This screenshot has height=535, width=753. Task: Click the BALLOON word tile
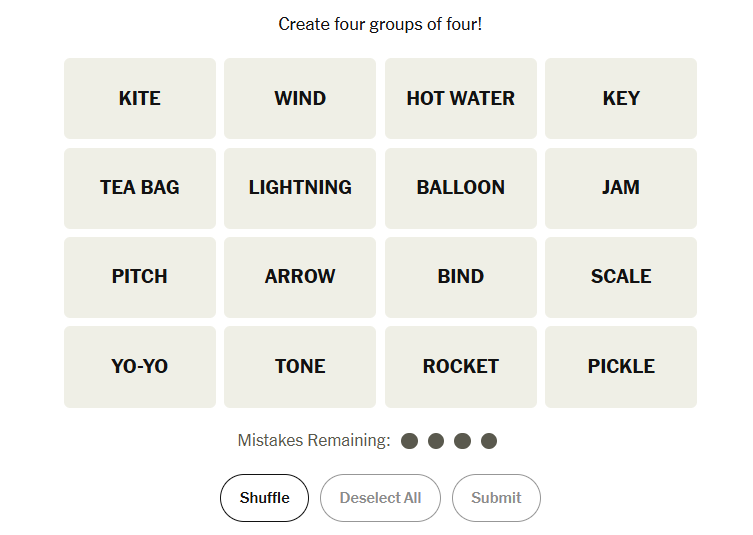tap(460, 187)
